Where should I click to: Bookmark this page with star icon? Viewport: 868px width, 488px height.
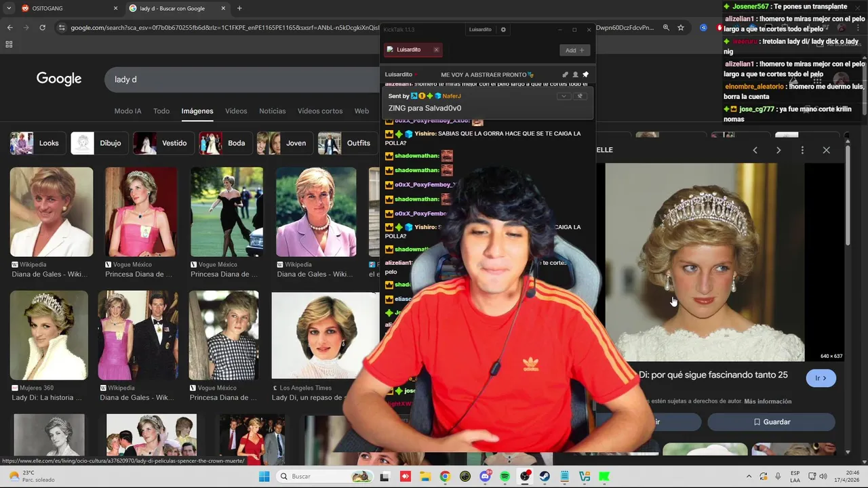[x=681, y=28]
